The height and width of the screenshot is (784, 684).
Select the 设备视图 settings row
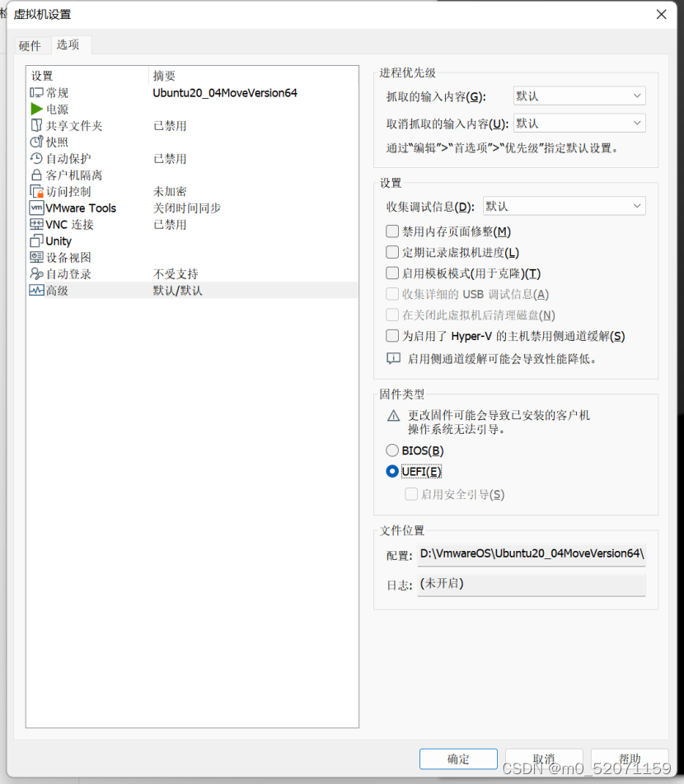[x=193, y=258]
